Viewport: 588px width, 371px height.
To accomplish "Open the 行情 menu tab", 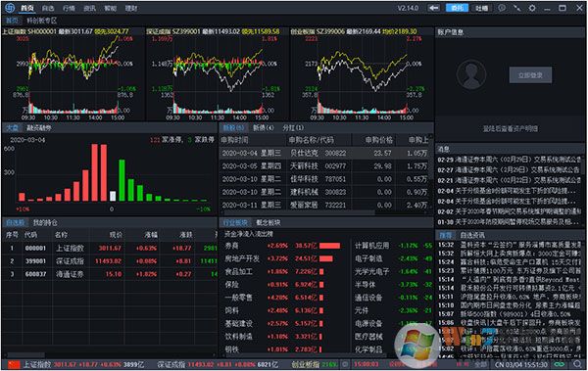I will click(69, 8).
